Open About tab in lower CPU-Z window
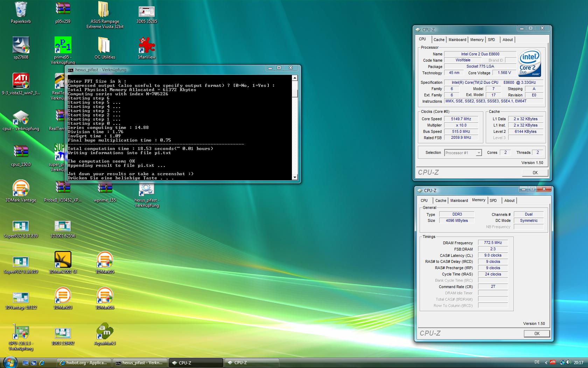The image size is (588, 368). 509,200
